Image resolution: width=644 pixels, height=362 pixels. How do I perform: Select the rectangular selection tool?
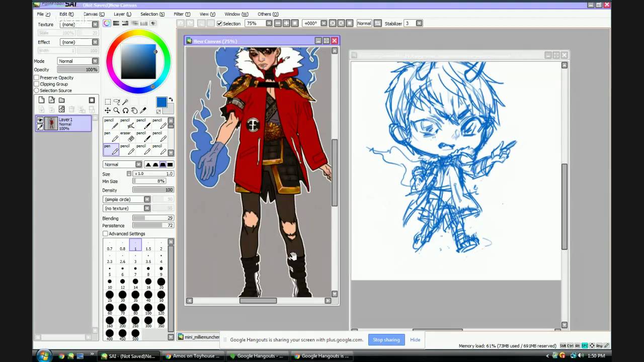(108, 102)
